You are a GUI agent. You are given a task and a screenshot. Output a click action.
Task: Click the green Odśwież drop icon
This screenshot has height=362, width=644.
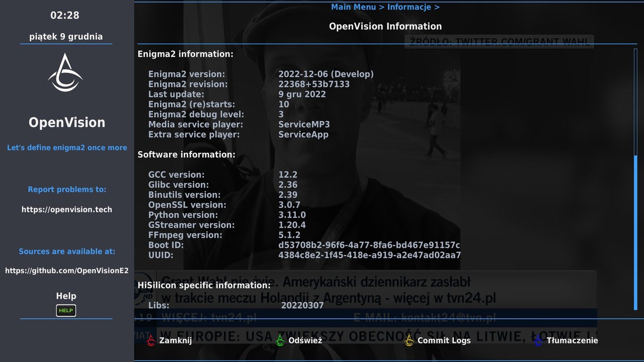[x=280, y=340]
